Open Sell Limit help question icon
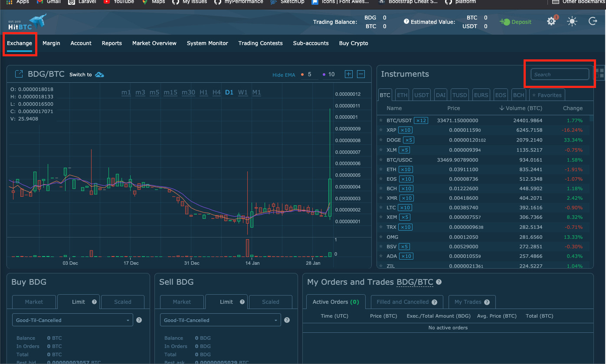This screenshot has height=364, width=606. click(x=242, y=302)
